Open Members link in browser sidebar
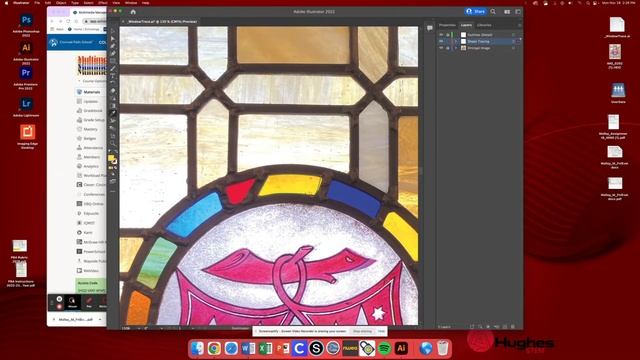 tap(91, 157)
